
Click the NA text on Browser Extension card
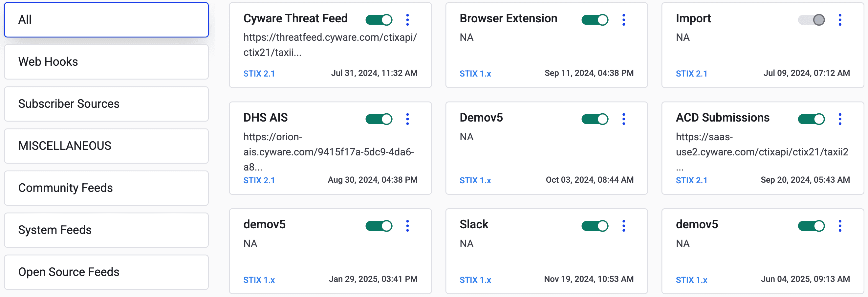(x=467, y=37)
